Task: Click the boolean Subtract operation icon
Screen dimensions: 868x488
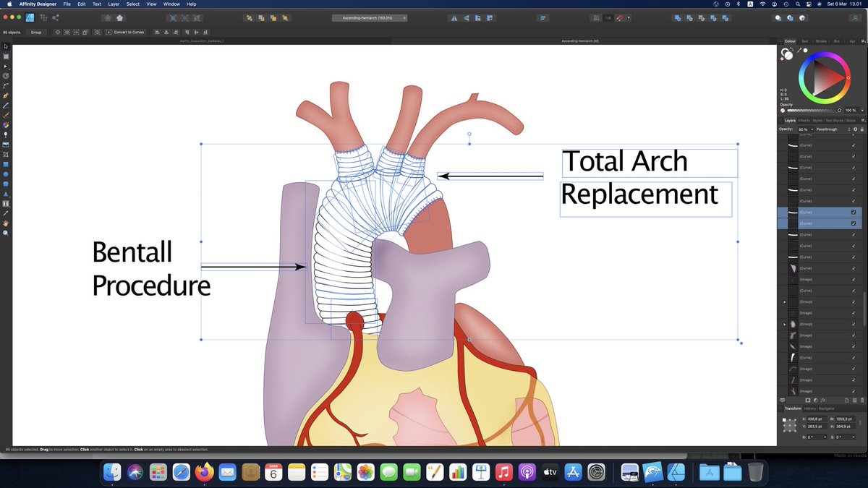Action: 688,17
